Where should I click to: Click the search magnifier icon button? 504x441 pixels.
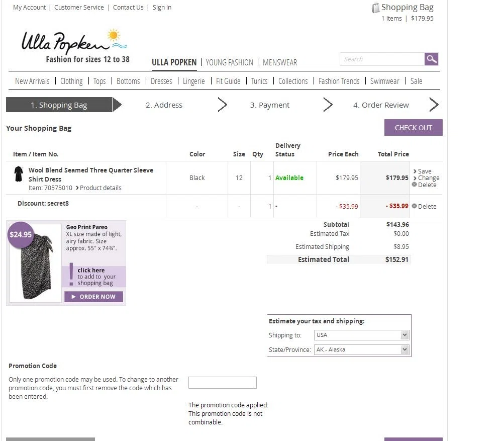(x=431, y=59)
